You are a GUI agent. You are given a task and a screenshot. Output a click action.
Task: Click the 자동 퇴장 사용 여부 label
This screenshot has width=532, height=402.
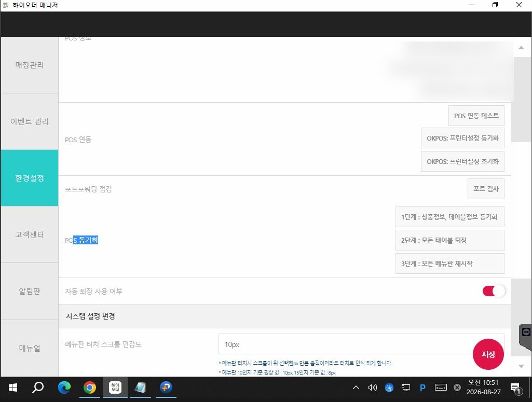point(93,291)
